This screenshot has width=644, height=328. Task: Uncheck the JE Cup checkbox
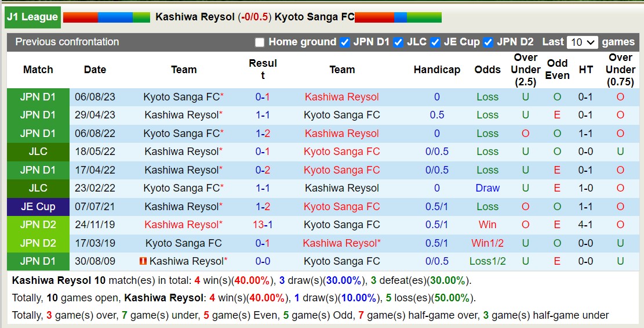click(435, 42)
